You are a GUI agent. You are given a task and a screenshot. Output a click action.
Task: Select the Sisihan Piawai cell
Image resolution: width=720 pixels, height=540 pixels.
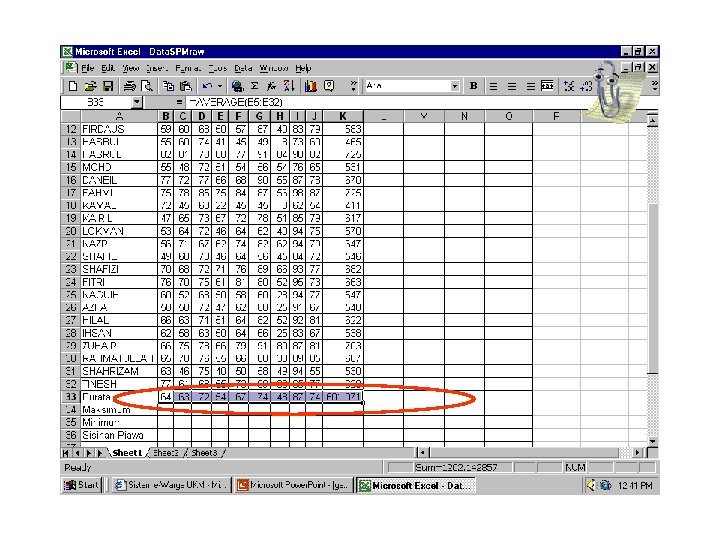pyautogui.click(x=119, y=435)
